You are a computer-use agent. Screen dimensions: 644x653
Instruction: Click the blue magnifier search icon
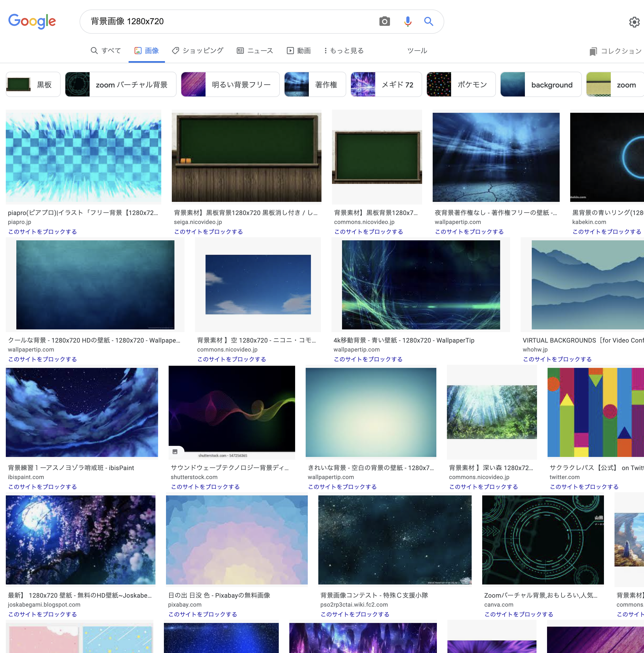(x=429, y=22)
